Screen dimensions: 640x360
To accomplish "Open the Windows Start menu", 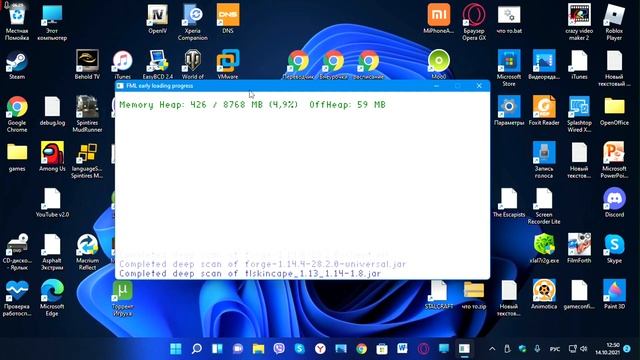I will (176, 349).
